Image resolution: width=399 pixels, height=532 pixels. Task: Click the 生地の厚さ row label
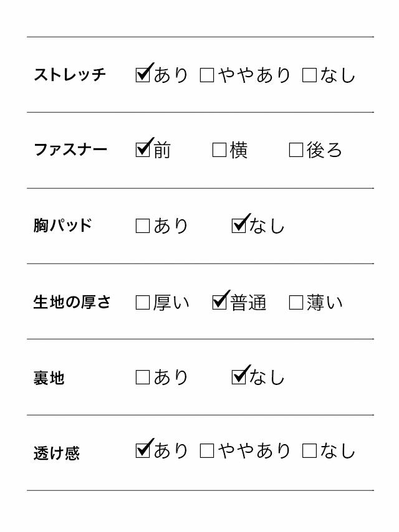point(72,303)
